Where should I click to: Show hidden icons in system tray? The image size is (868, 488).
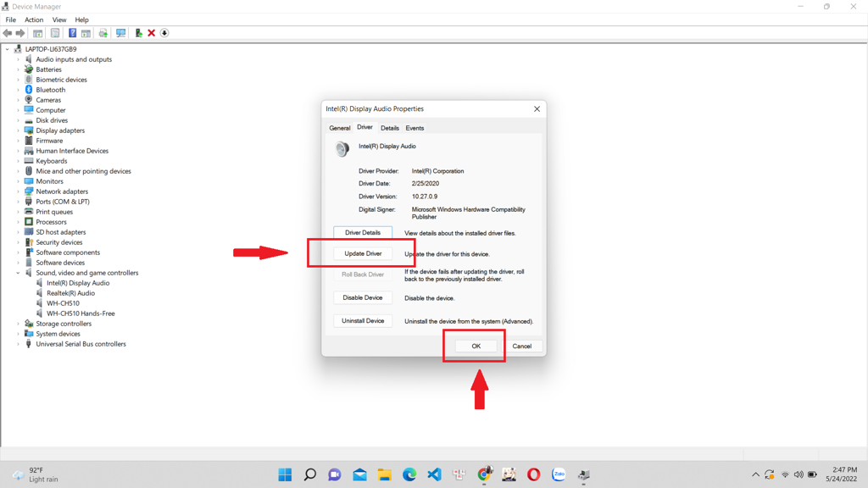coord(755,474)
